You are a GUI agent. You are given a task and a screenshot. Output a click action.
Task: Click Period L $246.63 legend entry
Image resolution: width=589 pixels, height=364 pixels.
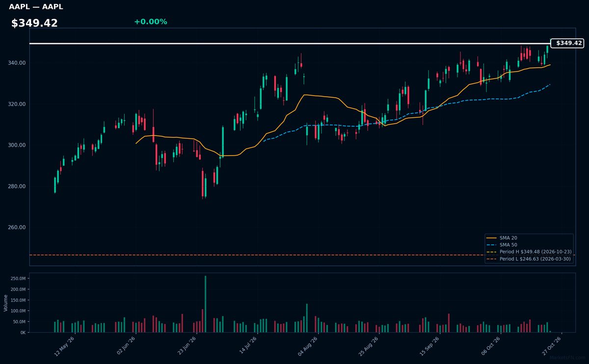529,259
